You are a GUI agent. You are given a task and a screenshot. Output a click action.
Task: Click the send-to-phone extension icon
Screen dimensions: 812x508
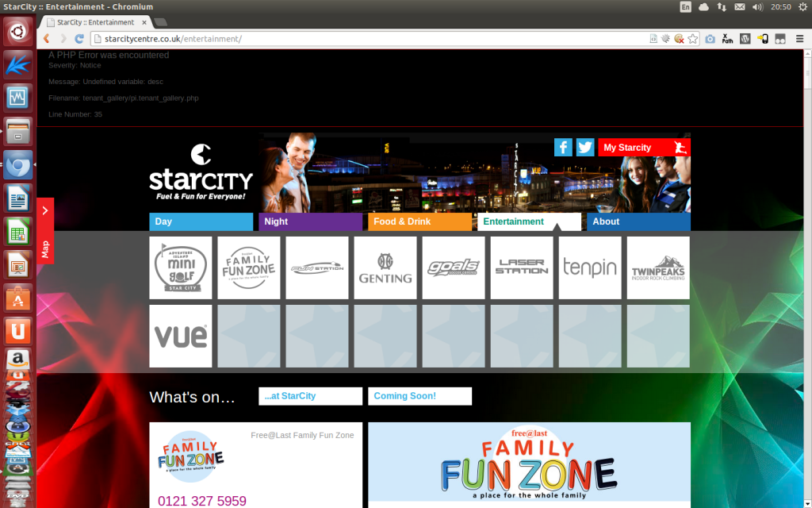point(762,39)
